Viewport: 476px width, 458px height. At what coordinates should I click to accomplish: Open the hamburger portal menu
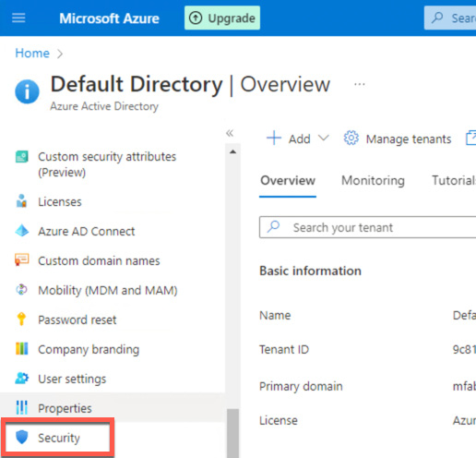point(18,18)
